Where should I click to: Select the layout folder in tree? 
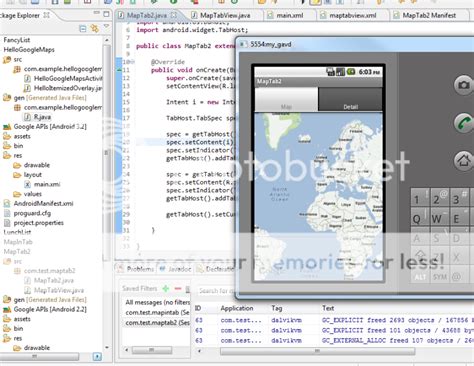tap(28, 174)
